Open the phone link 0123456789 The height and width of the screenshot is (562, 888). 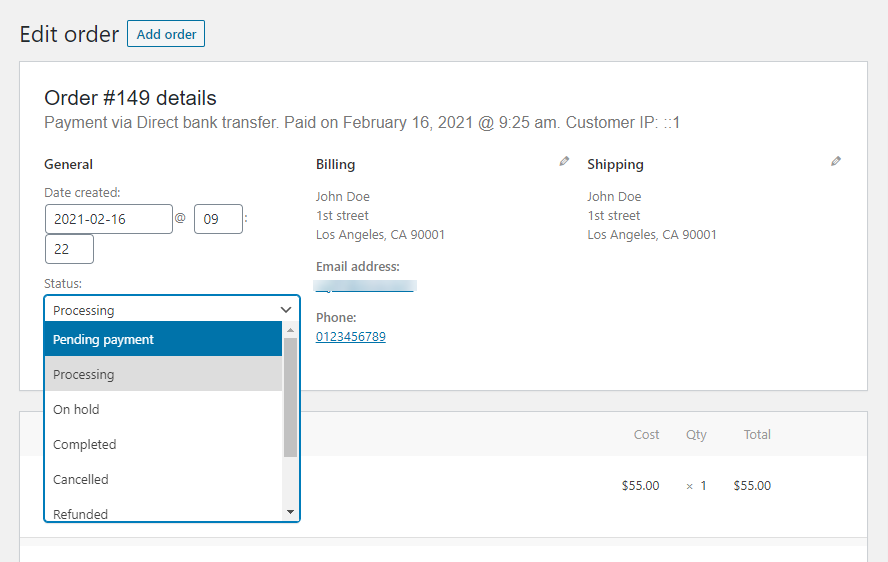pyautogui.click(x=351, y=337)
